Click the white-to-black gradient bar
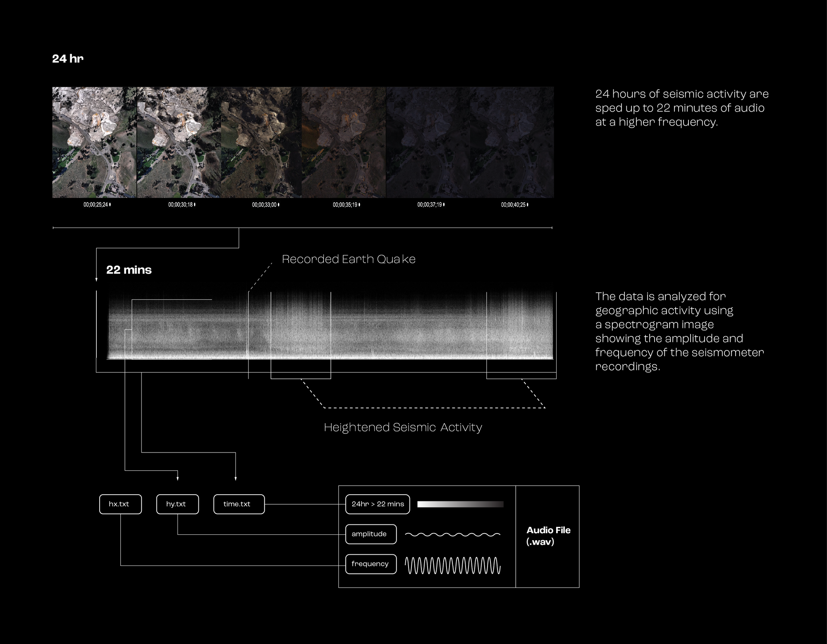The image size is (827, 644). click(460, 504)
